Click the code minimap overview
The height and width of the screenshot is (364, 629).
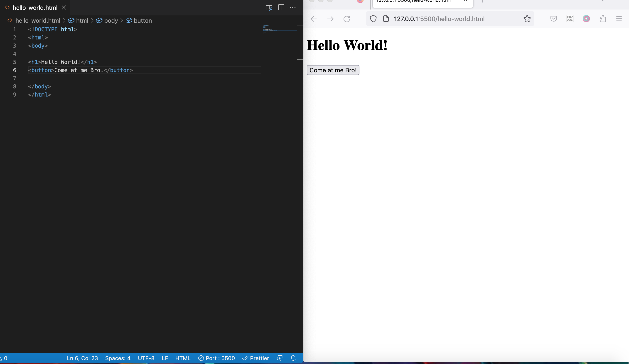[279, 29]
